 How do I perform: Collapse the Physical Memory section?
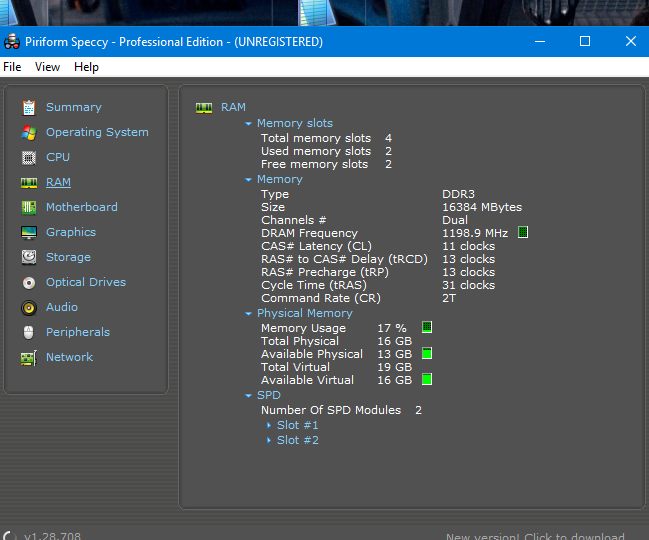coord(249,314)
